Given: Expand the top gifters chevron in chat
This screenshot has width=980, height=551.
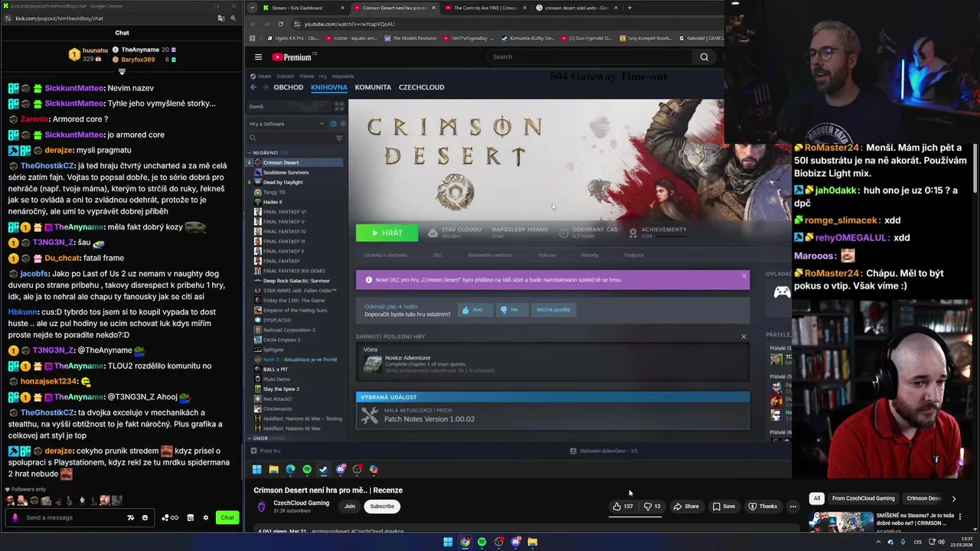Looking at the screenshot, I should click(x=122, y=72).
